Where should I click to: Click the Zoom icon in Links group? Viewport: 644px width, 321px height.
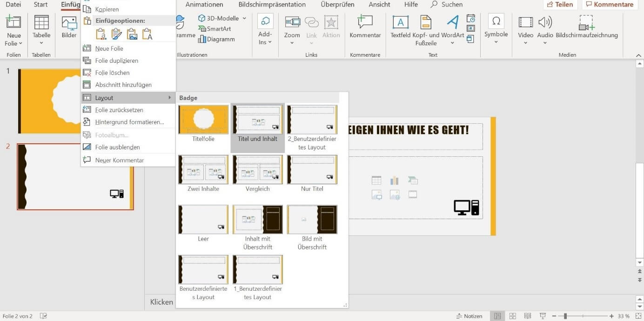click(292, 22)
